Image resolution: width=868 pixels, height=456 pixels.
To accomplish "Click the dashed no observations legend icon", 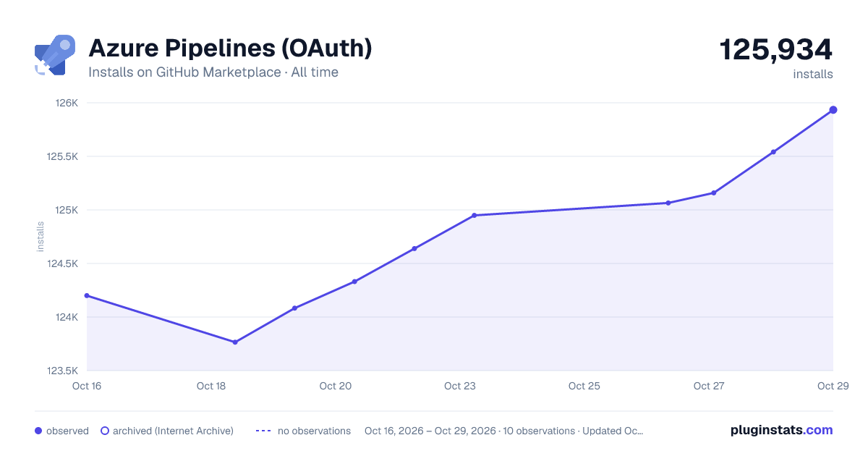I will (263, 431).
